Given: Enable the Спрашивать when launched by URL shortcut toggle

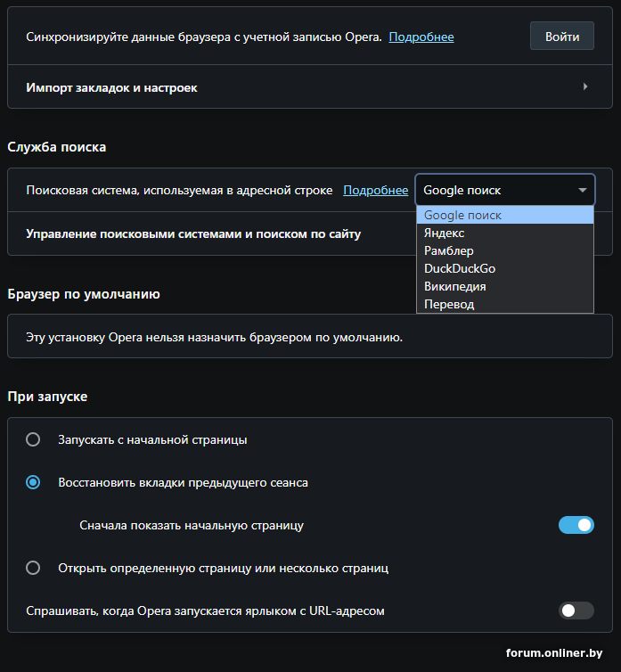Looking at the screenshot, I should click(576, 611).
